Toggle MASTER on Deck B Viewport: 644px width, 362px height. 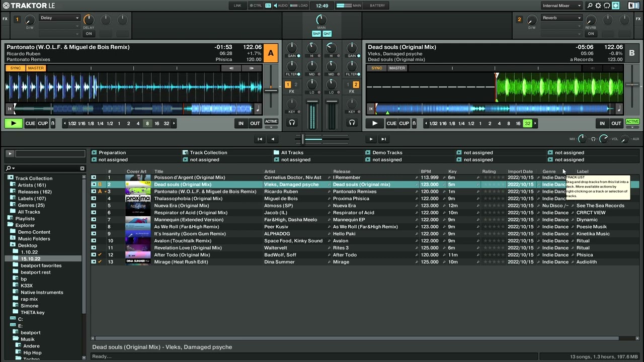point(397,68)
